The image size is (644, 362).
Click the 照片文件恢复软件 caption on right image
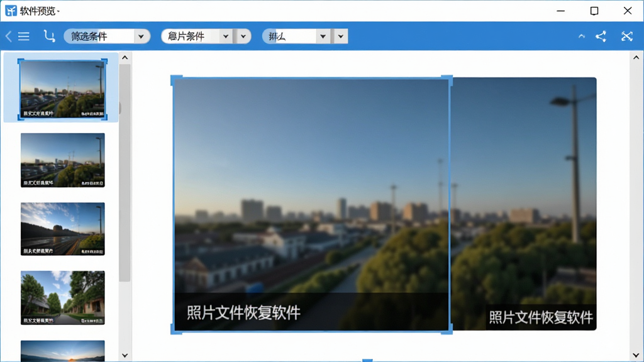pyautogui.click(x=541, y=317)
